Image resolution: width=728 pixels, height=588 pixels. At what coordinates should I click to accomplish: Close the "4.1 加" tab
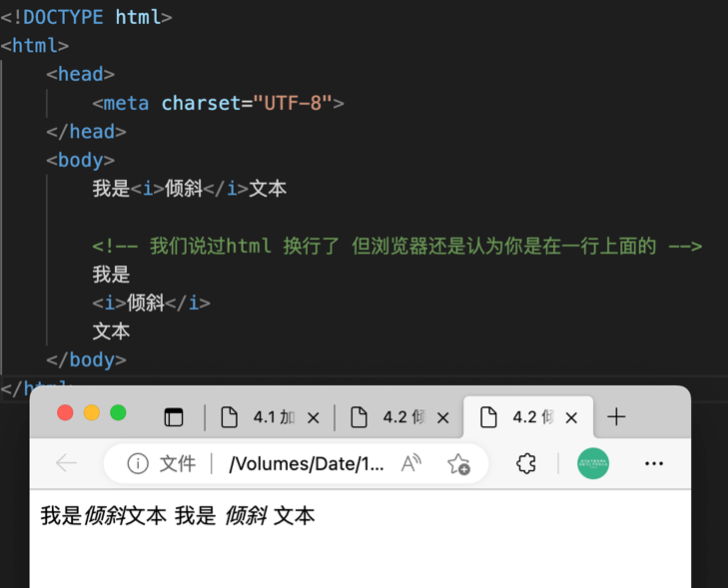[x=313, y=418]
